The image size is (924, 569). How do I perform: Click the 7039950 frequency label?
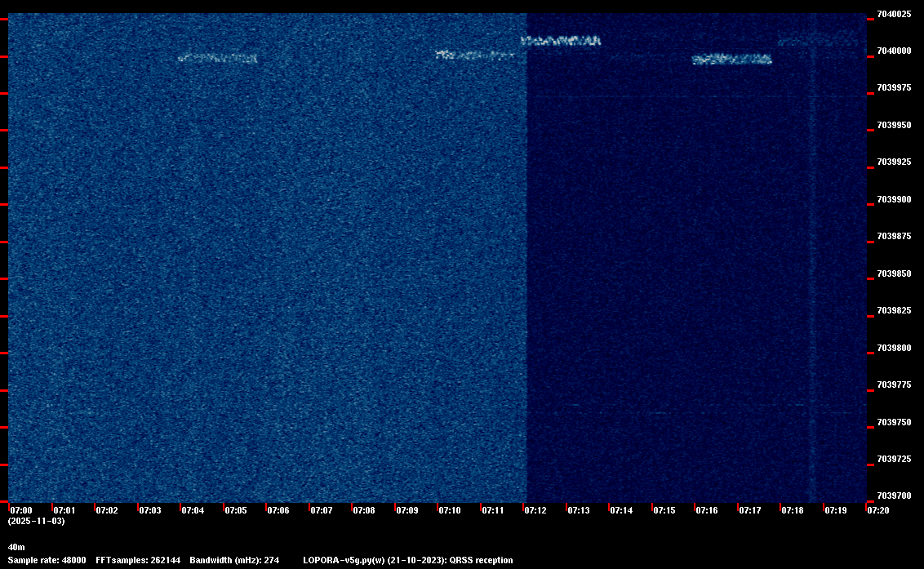click(x=894, y=125)
